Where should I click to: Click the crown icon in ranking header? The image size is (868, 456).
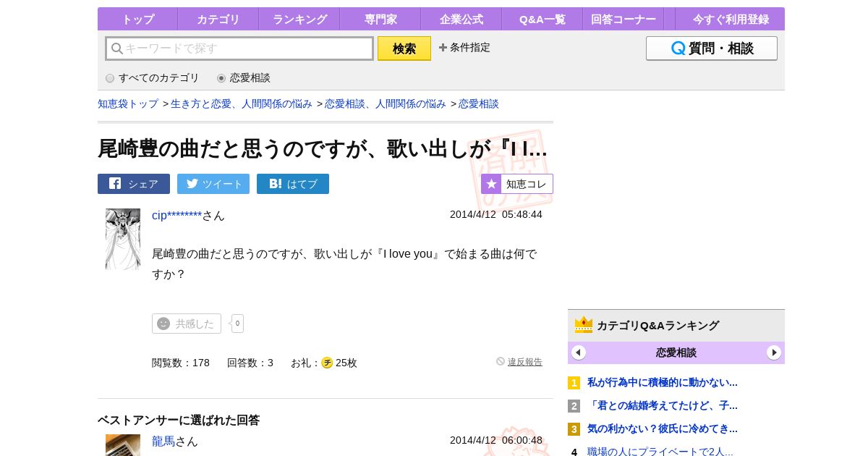[584, 325]
